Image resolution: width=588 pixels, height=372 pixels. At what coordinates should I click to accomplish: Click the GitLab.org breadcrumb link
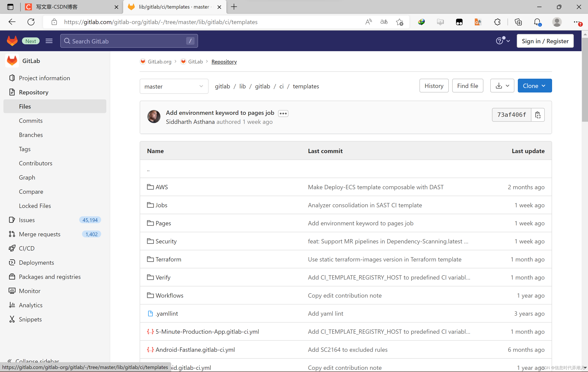tap(159, 62)
